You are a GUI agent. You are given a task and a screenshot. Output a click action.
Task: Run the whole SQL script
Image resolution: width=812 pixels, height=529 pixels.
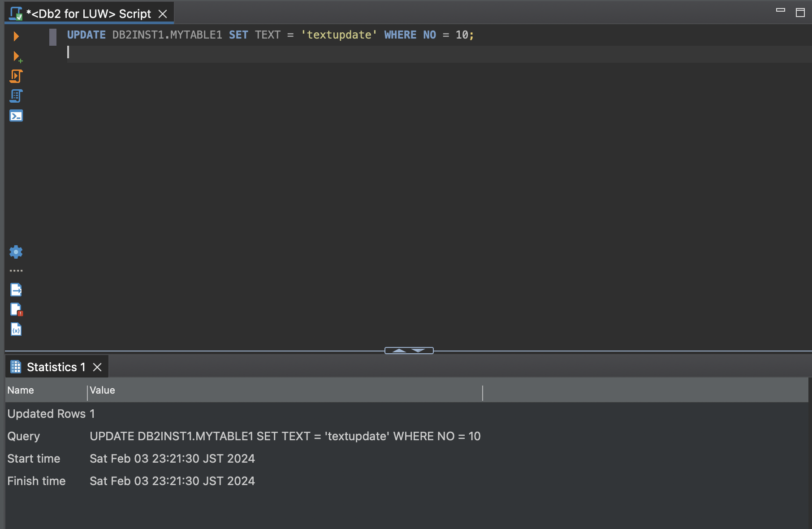coord(16,76)
